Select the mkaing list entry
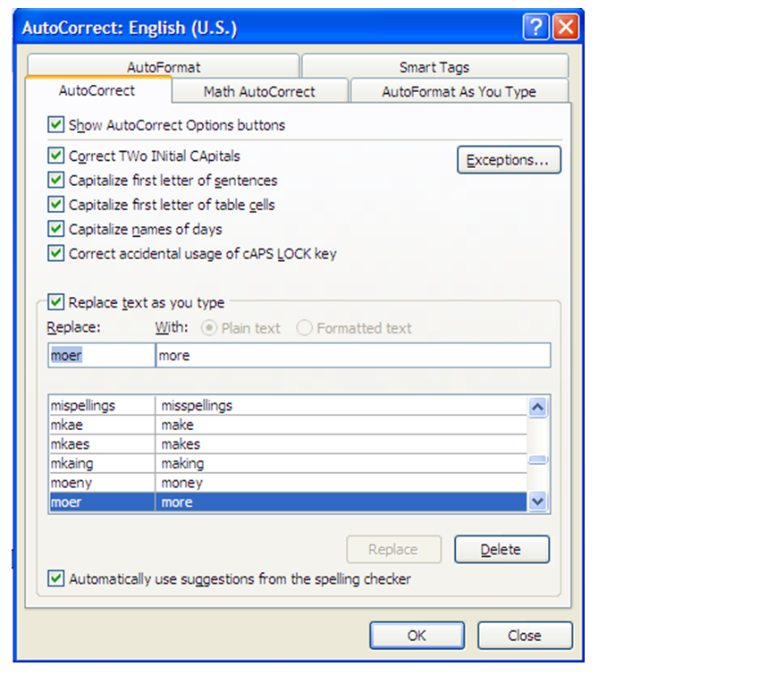This screenshot has height=675, width=784. click(288, 464)
